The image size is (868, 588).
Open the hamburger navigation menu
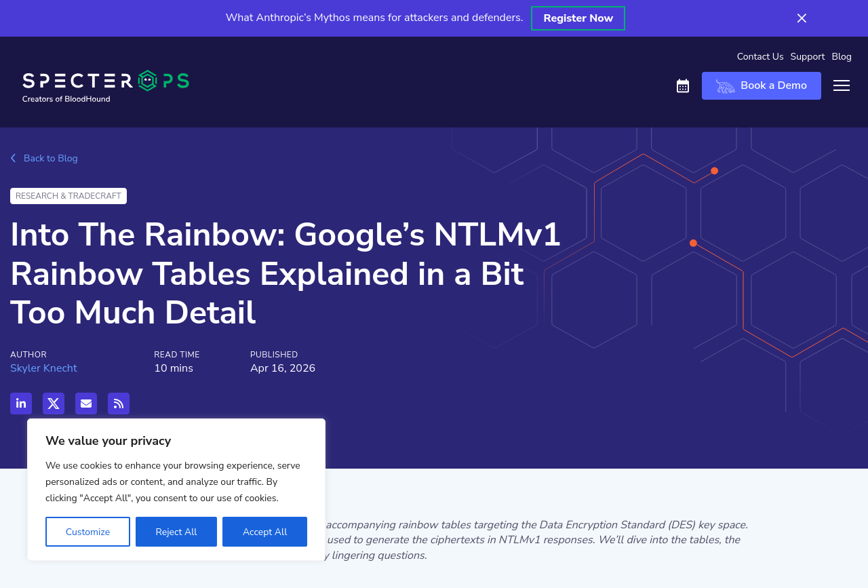tap(842, 85)
